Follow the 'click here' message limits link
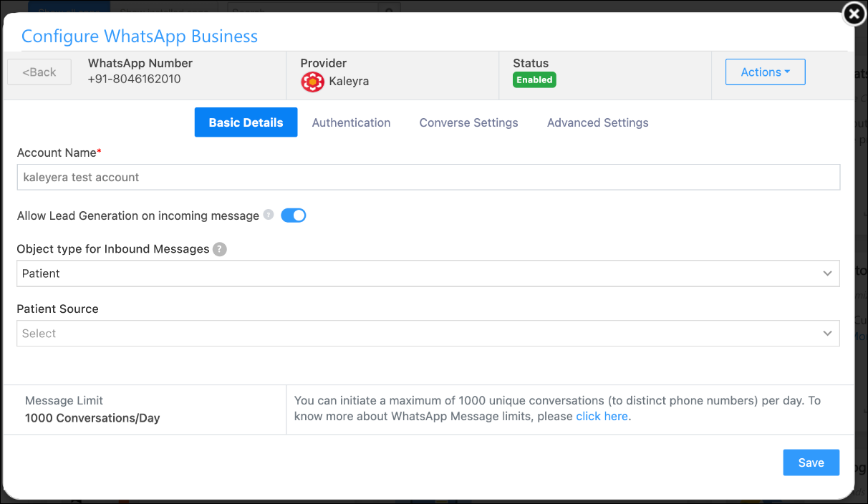 (602, 416)
